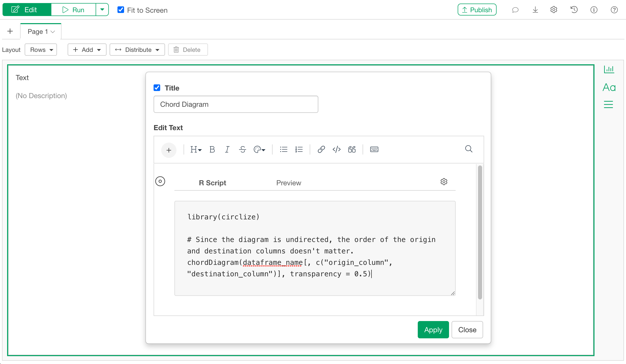The image size is (626, 364).
Task: Uncheck the Title checkbox
Action: pos(157,88)
